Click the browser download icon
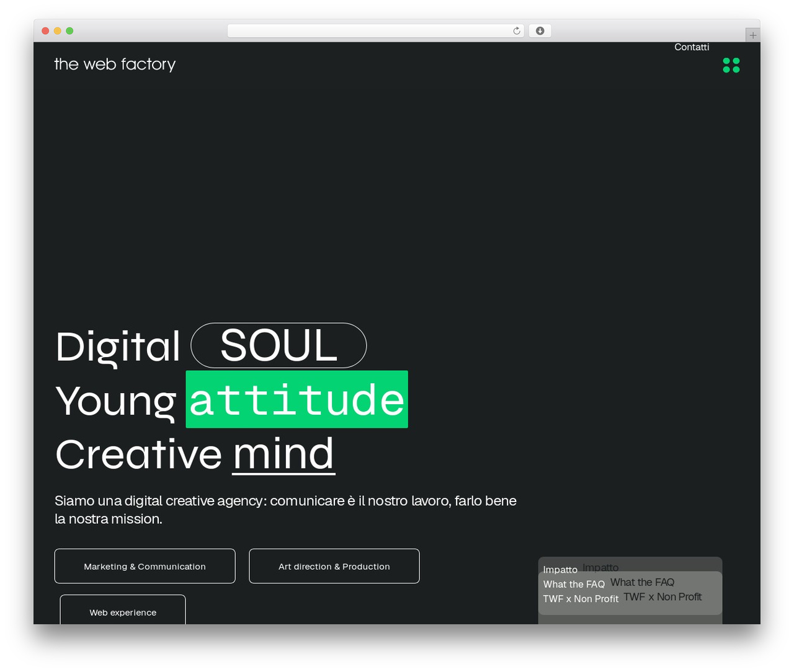 [540, 31]
